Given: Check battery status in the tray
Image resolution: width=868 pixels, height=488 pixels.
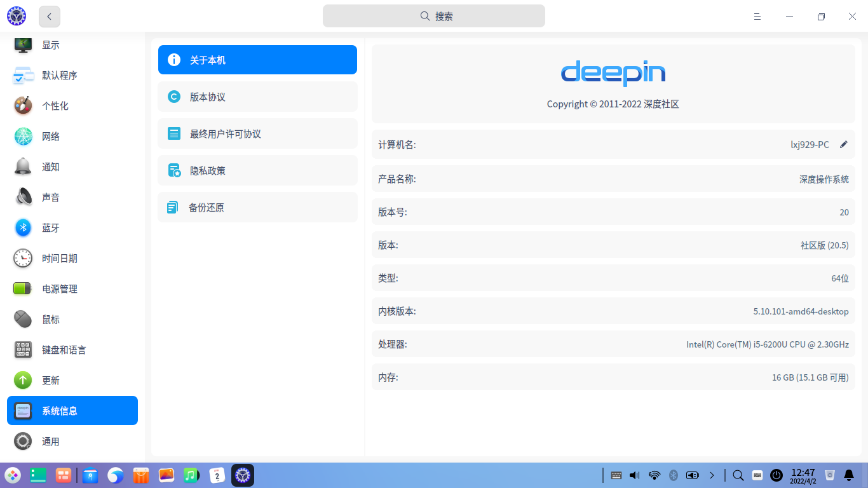Looking at the screenshot, I should 693,475.
